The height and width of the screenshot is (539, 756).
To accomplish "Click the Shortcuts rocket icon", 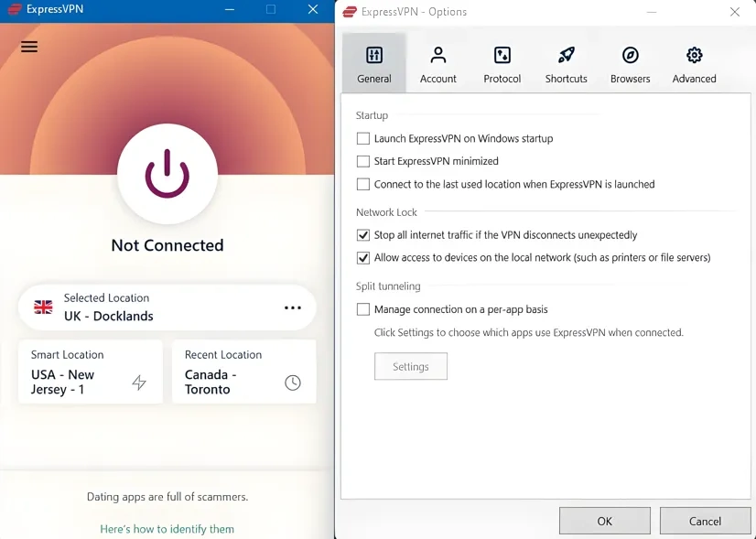I will pos(566,55).
